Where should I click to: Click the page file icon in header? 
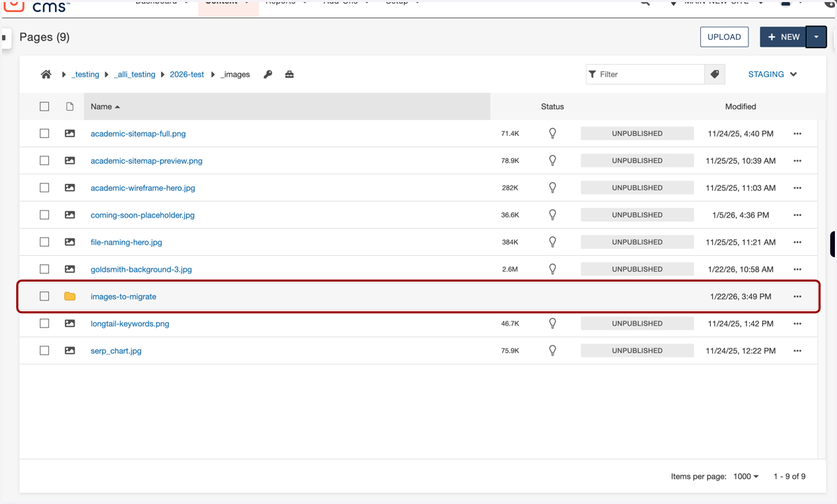[70, 107]
